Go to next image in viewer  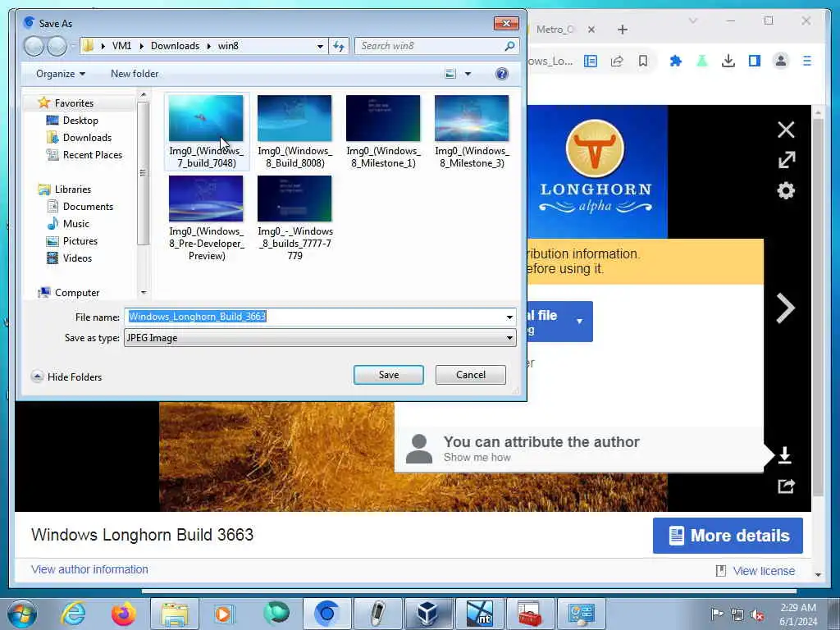click(785, 308)
